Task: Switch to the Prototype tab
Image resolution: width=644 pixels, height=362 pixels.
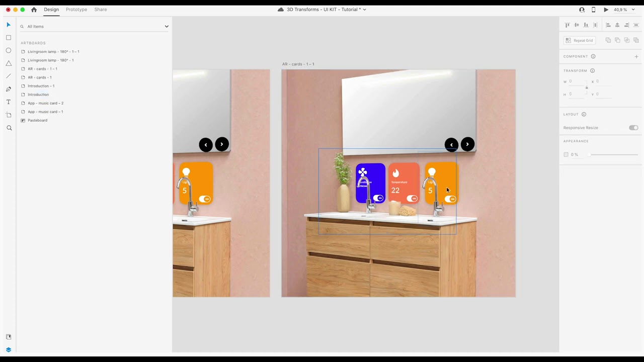Action: click(x=76, y=9)
